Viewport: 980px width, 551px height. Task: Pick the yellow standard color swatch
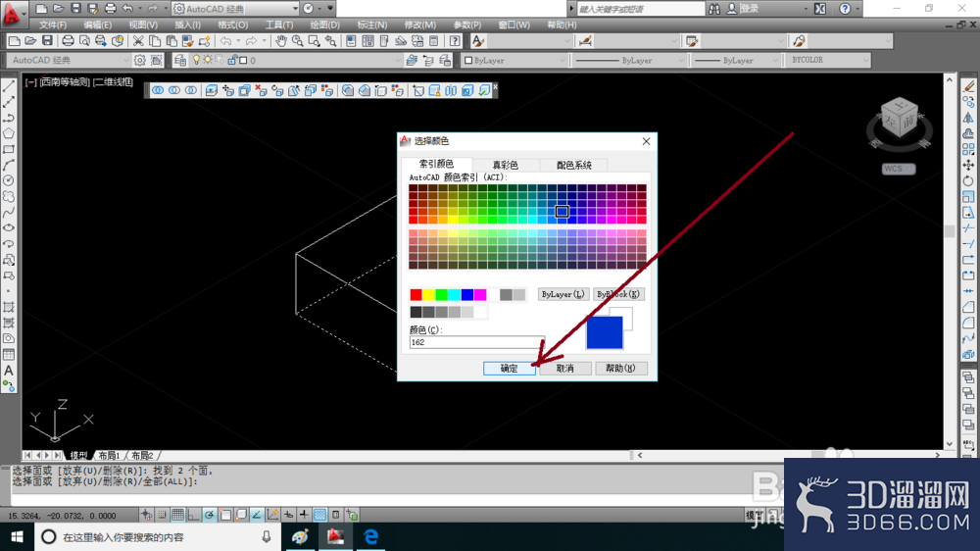(428, 294)
